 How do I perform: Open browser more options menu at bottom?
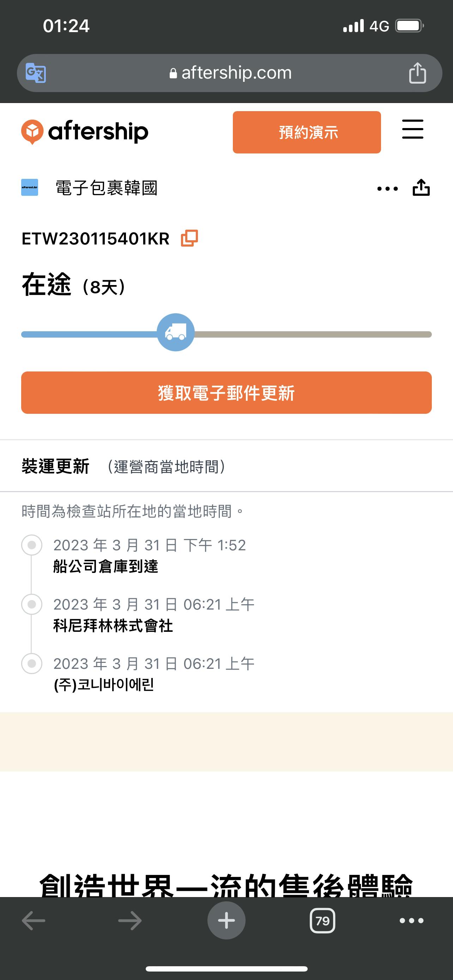[x=411, y=921]
